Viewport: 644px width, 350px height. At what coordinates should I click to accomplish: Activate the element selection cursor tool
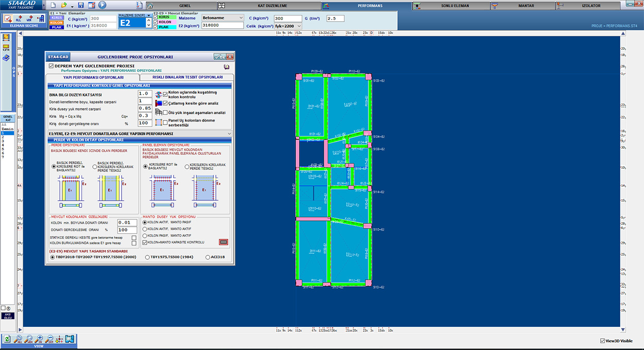point(8,19)
